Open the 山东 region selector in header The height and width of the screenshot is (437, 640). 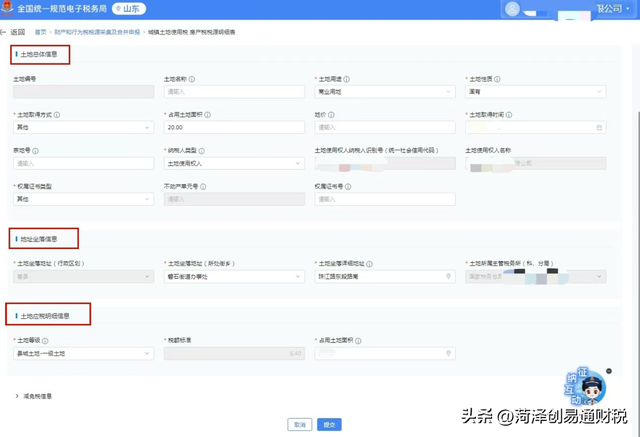(129, 9)
